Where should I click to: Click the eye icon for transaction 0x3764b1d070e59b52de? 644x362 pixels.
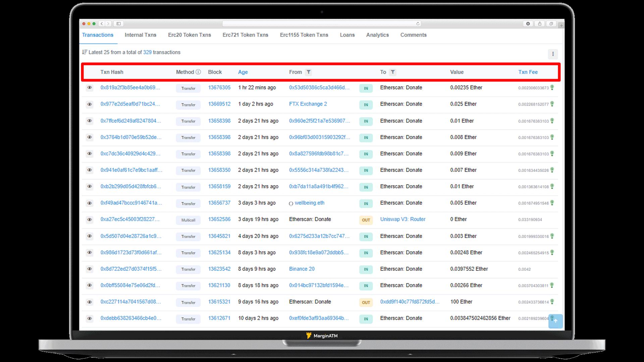point(90,137)
